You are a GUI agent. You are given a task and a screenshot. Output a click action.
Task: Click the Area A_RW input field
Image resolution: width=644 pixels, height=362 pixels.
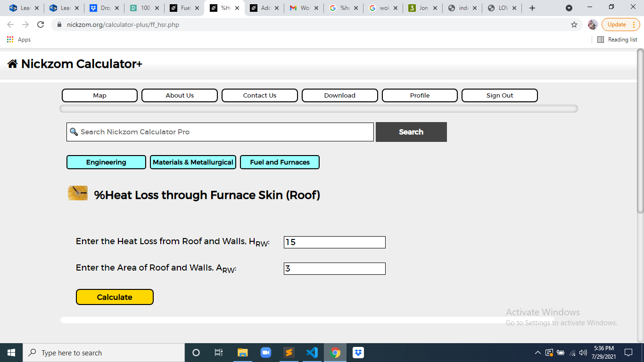pyautogui.click(x=335, y=269)
